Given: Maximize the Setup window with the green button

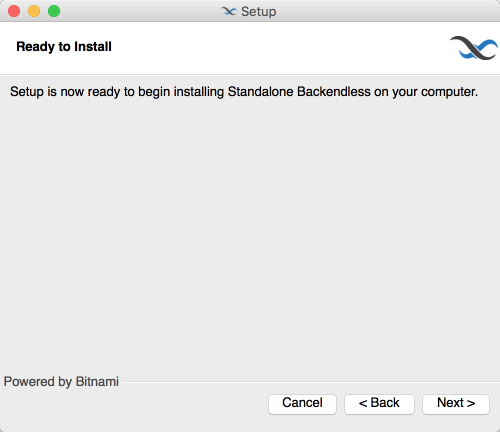Looking at the screenshot, I should tap(54, 11).
